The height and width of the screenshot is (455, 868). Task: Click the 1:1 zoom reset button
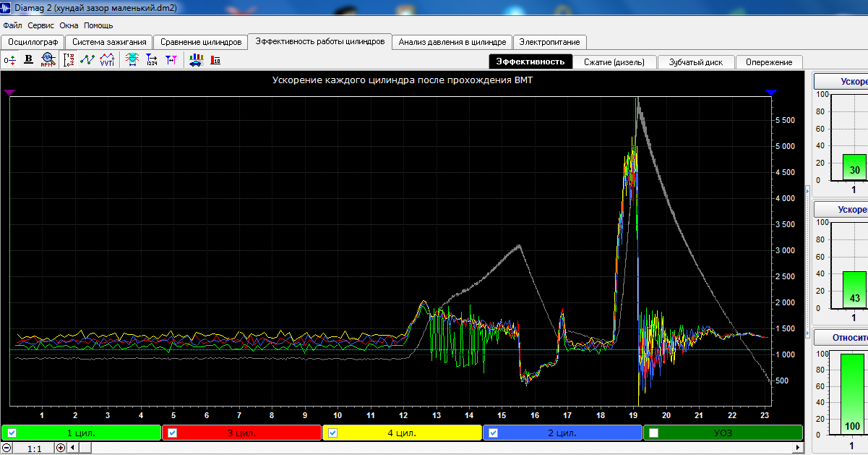pos(34,448)
